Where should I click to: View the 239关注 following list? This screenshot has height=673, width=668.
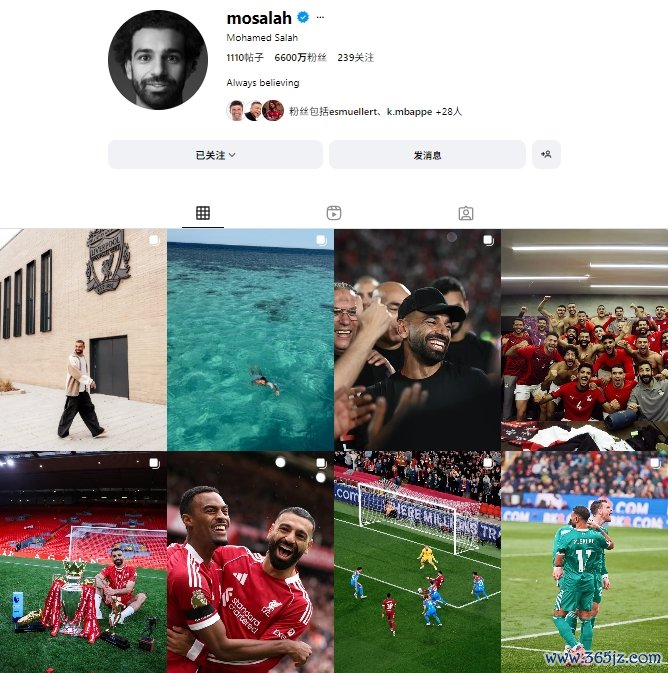(x=355, y=58)
